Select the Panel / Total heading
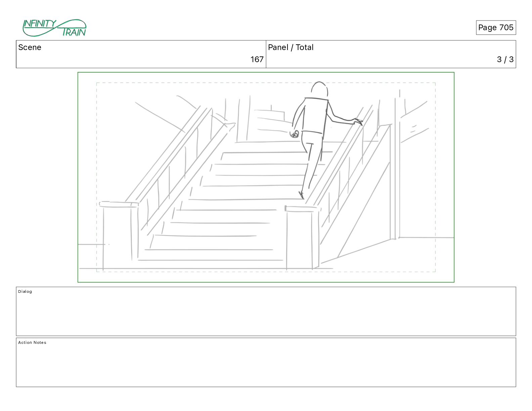The image size is (532, 411). pyautogui.click(x=291, y=47)
